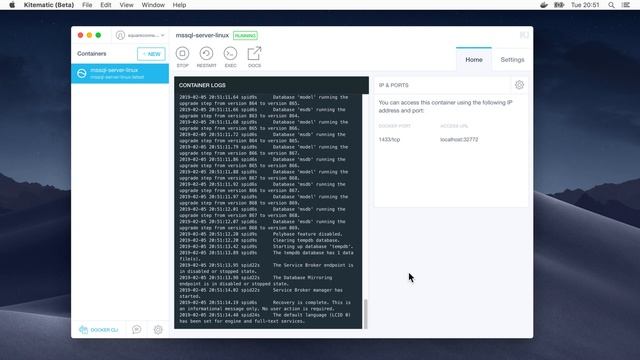Select mssql-server-linux in container list
The height and width of the screenshot is (360, 640).
[x=120, y=73]
